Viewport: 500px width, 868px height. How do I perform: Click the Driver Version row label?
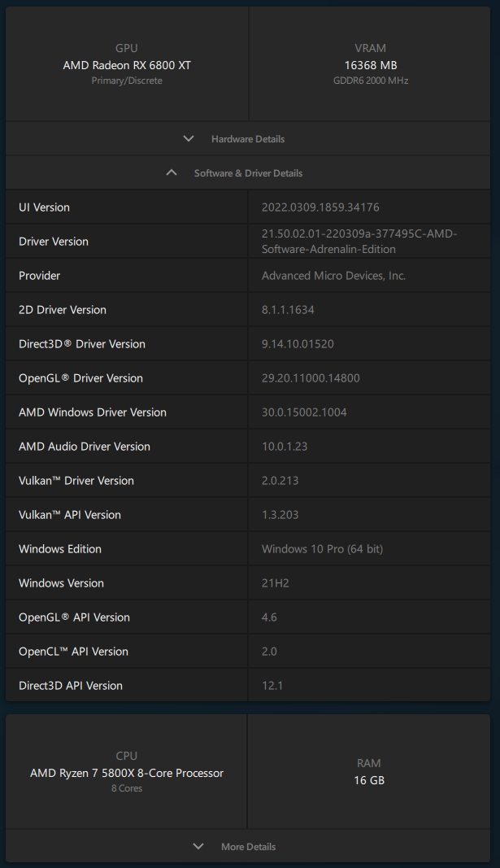pyautogui.click(x=54, y=242)
